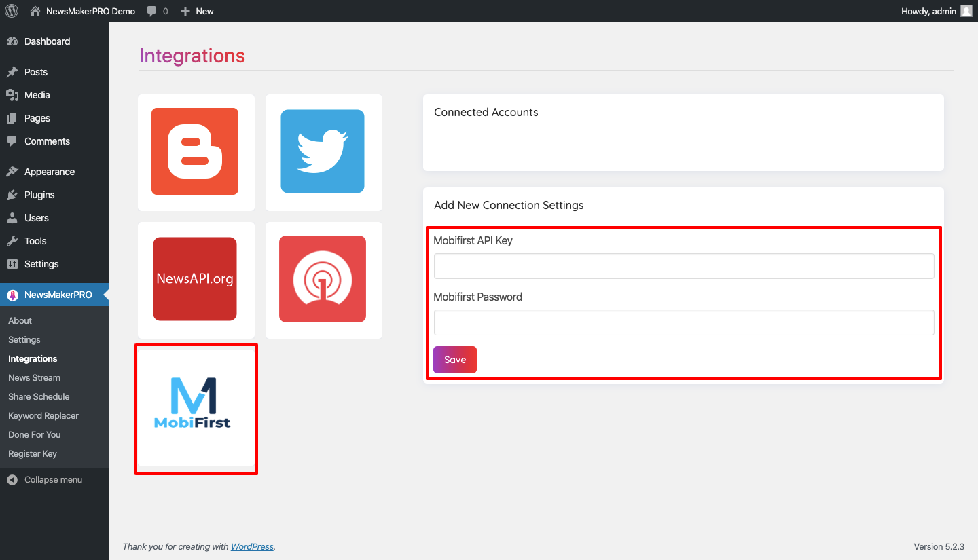Viewport: 978px width, 560px height.
Task: Open the Twitter integration tile
Action: [323, 152]
